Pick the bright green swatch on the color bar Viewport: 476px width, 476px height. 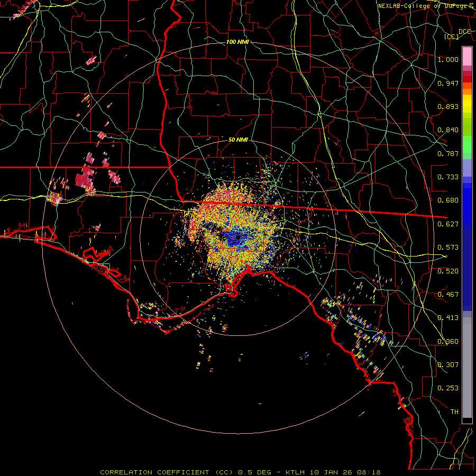(467, 144)
